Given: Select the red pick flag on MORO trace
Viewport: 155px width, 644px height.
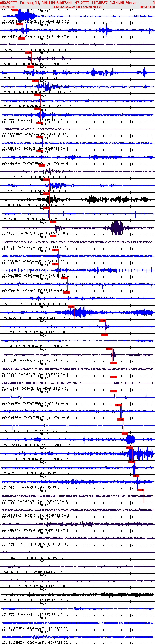Looking at the screenshot, I should tap(71, 306).
